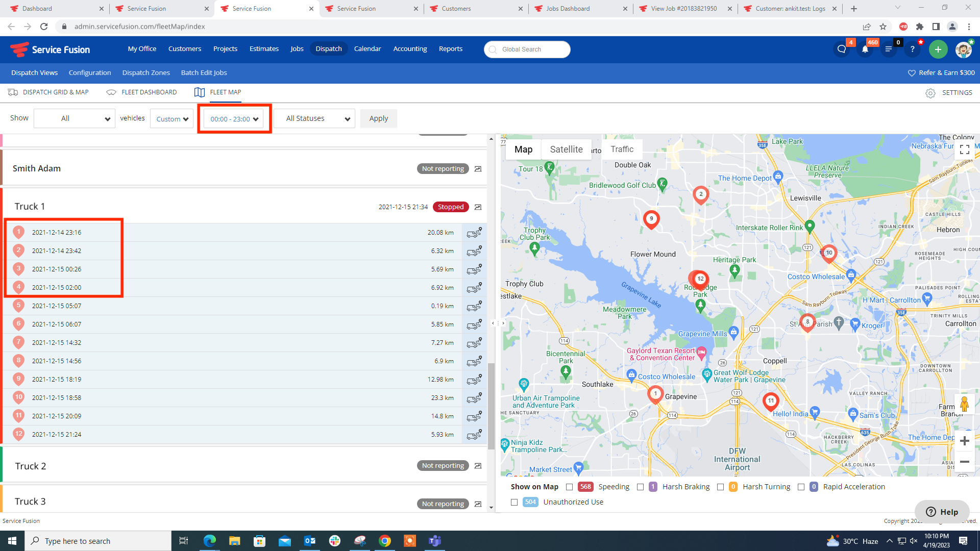This screenshot has width=980, height=551.
Task: Click map marker 9 near Flower Mound
Action: (x=651, y=219)
